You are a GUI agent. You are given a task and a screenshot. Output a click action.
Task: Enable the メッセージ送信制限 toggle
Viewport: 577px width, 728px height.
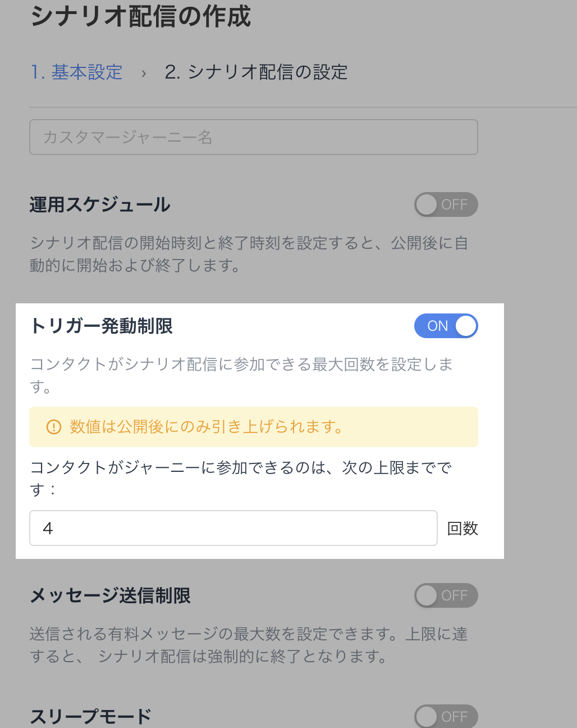click(446, 595)
